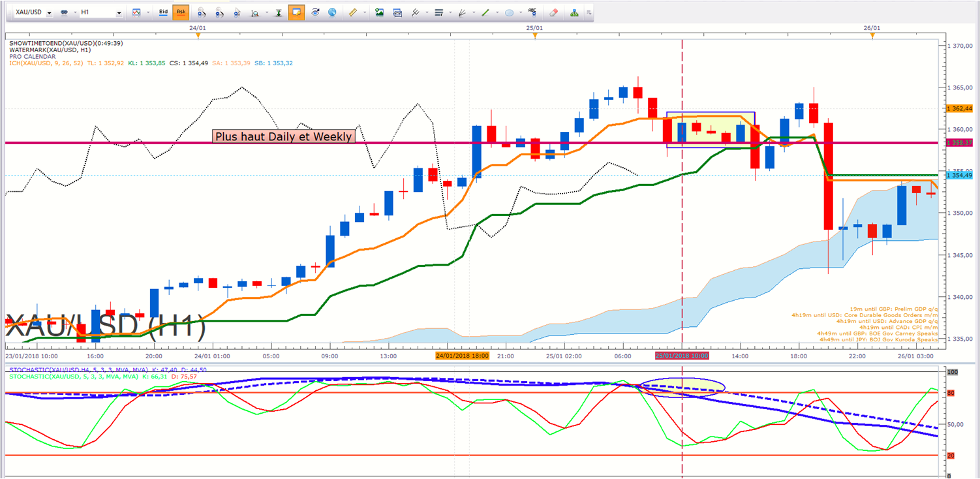This screenshot has width=980, height=479.
Task: Click the zoom area magnifier icon
Action: pyautogui.click(x=254, y=12)
